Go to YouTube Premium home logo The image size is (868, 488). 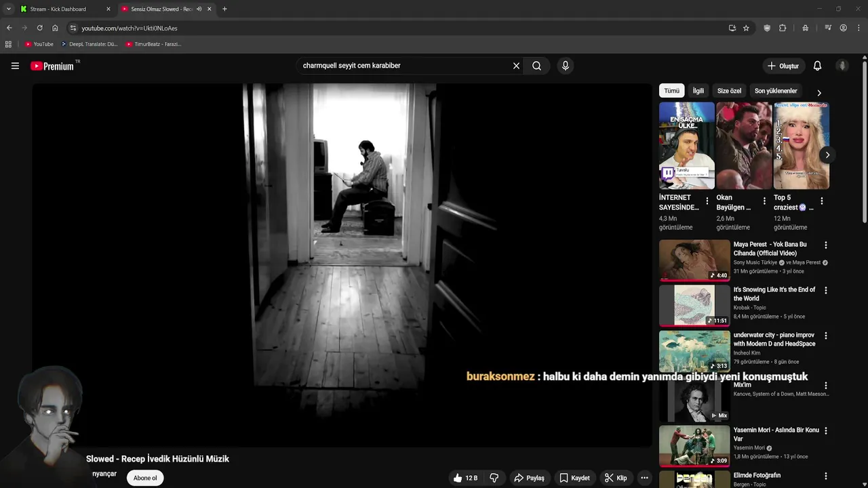click(52, 66)
